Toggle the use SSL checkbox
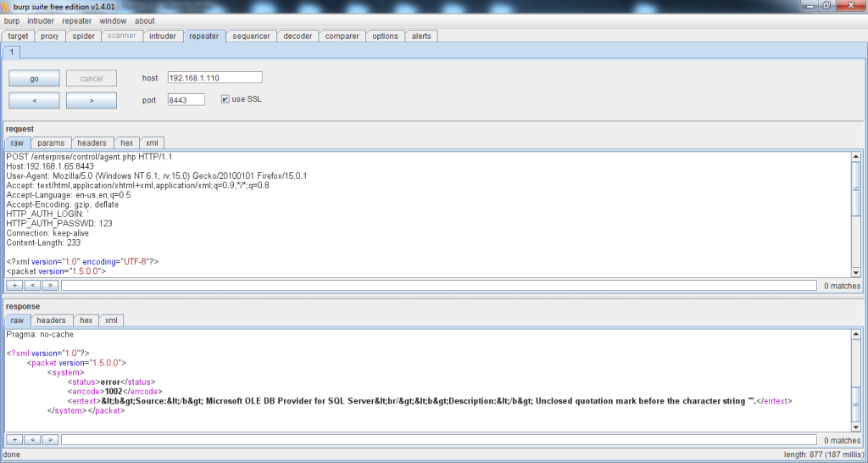 (225, 99)
